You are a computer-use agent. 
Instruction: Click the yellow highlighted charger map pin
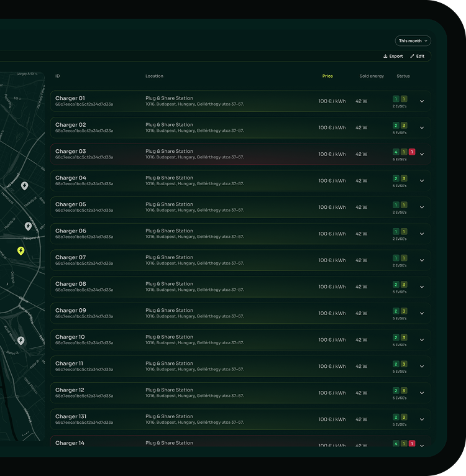coord(21,251)
